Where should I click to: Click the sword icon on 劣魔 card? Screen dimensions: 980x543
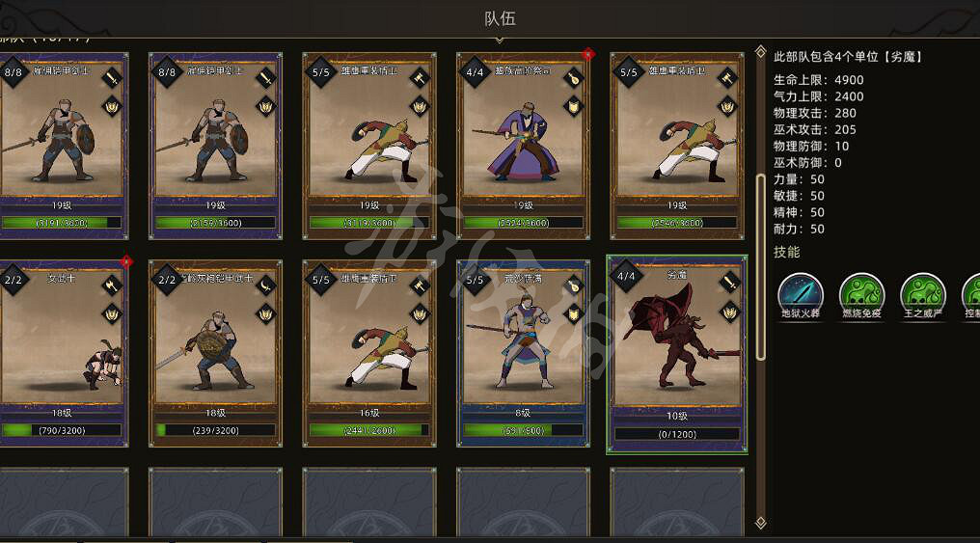pyautogui.click(x=729, y=283)
